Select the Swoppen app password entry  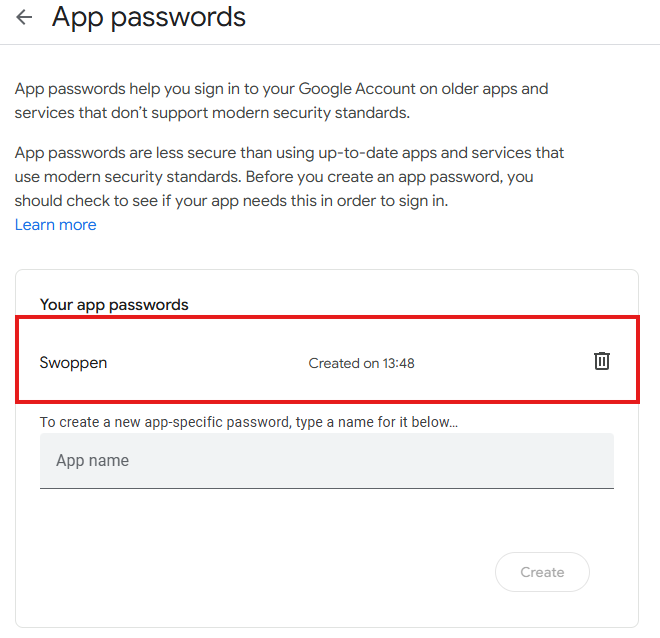(73, 362)
